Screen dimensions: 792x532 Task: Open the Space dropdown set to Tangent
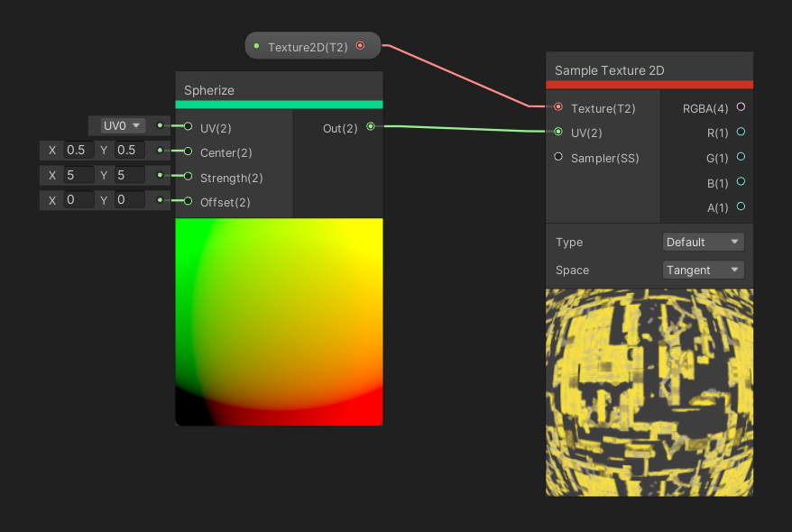coord(703,270)
